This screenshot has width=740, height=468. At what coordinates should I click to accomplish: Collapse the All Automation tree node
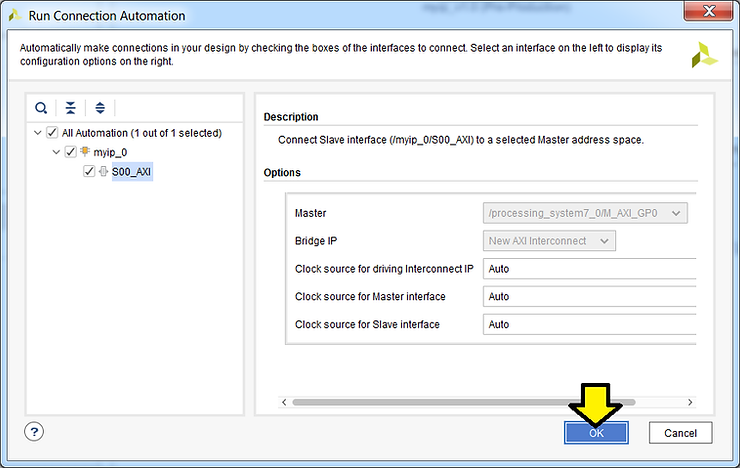tap(38, 133)
